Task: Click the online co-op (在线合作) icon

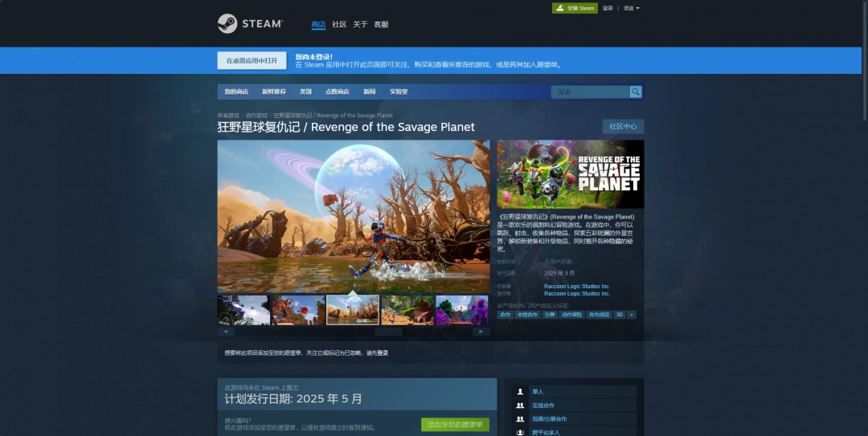Action: 521,405
